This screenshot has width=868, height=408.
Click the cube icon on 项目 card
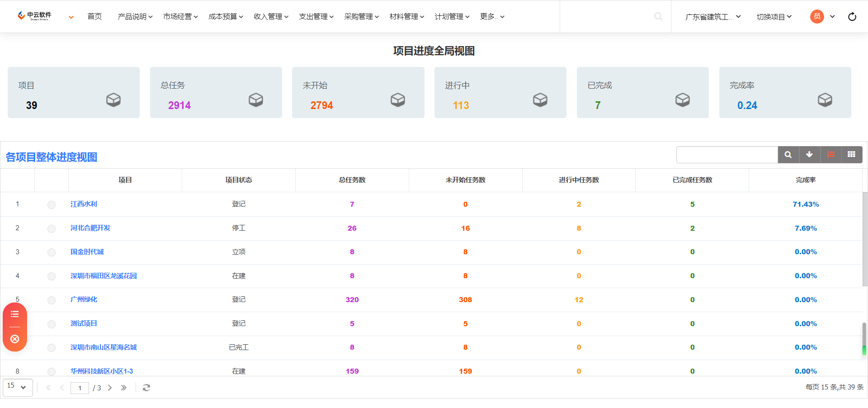[x=113, y=100]
